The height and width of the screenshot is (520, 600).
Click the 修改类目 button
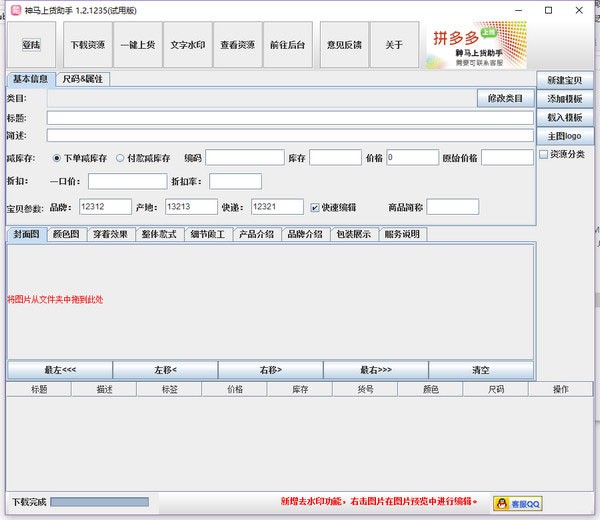coord(505,99)
